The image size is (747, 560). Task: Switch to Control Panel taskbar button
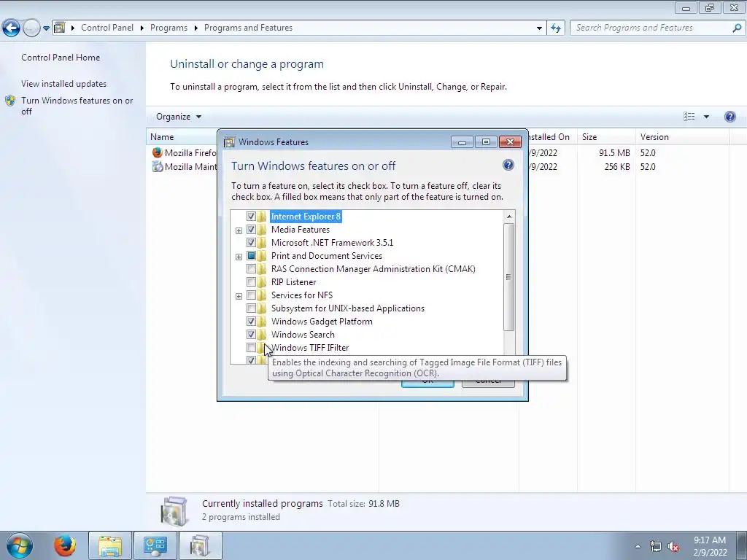tap(155, 545)
